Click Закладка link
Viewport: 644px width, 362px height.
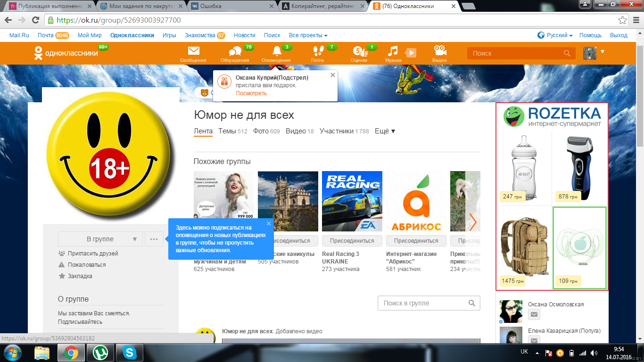click(x=80, y=276)
